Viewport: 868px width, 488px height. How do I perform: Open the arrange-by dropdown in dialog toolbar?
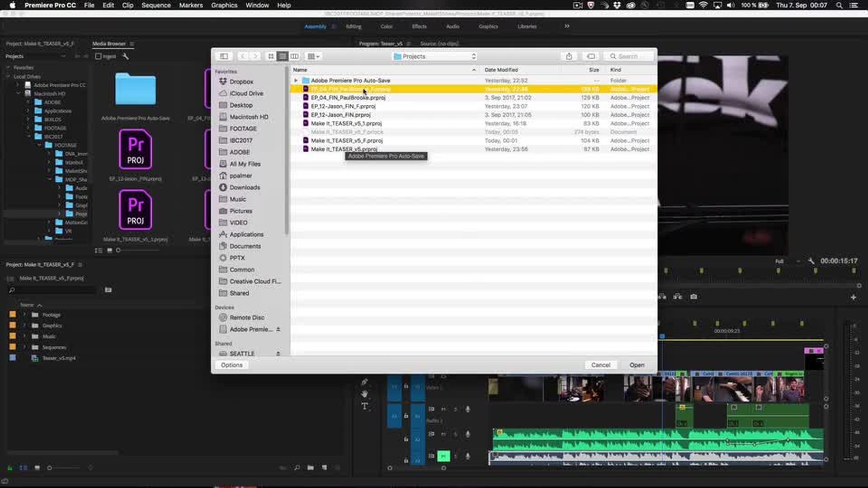pyautogui.click(x=313, y=56)
